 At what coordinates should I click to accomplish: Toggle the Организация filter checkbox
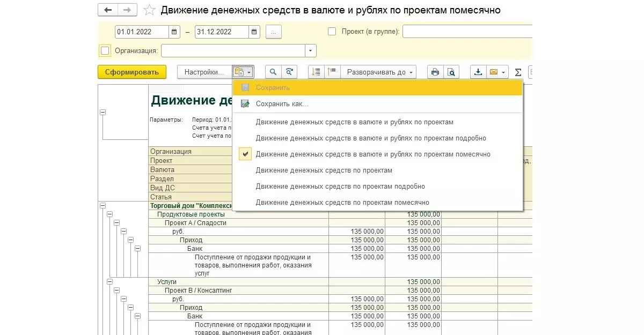point(105,51)
